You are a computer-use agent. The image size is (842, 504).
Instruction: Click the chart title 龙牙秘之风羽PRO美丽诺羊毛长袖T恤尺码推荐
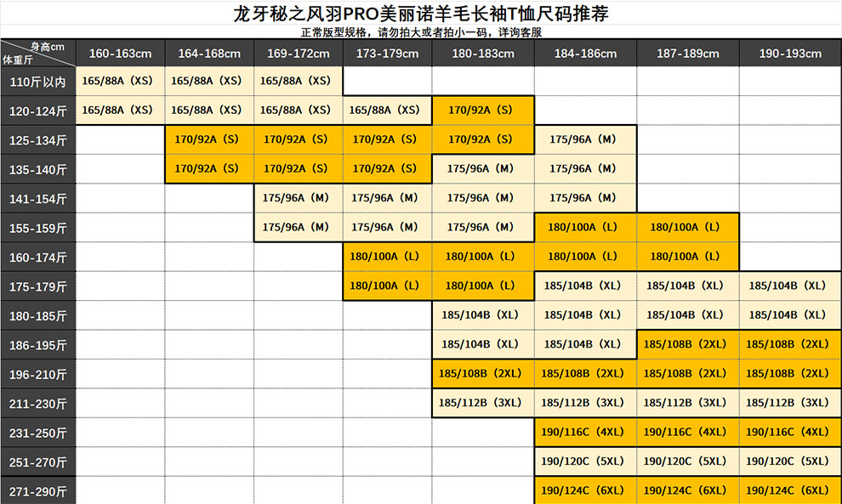tap(420, 13)
